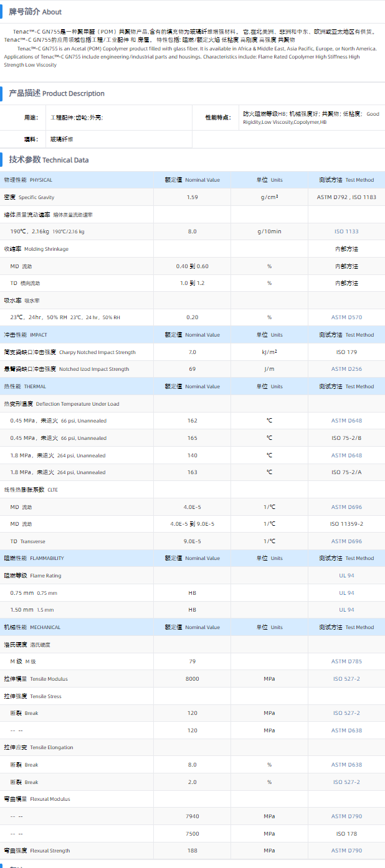This screenshot has width=385, height=868.
Task: Open ASTM D648 link in the 140 ℃ row
Action: [346, 455]
